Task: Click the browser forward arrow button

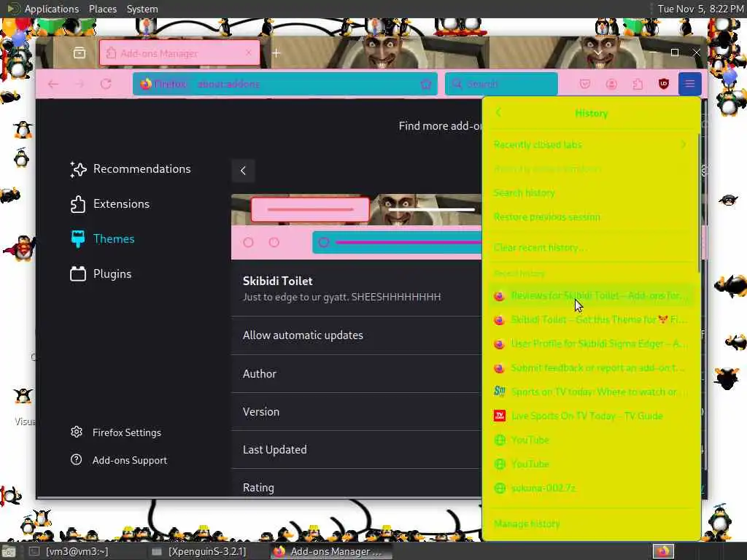Action: 79,84
